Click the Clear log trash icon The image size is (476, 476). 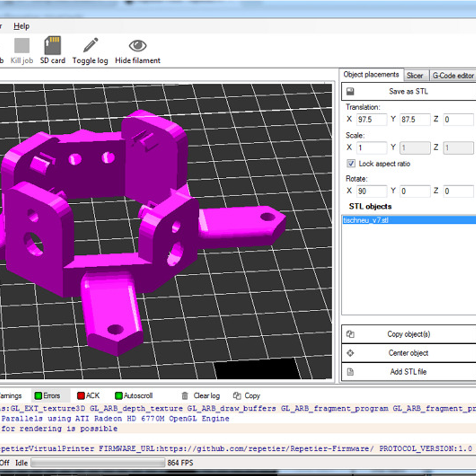(185, 395)
